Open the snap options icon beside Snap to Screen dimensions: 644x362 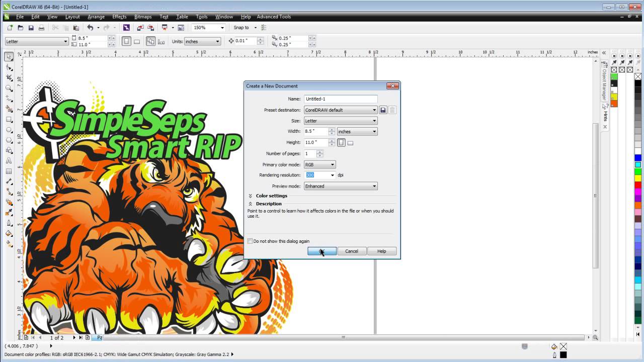coord(263,28)
